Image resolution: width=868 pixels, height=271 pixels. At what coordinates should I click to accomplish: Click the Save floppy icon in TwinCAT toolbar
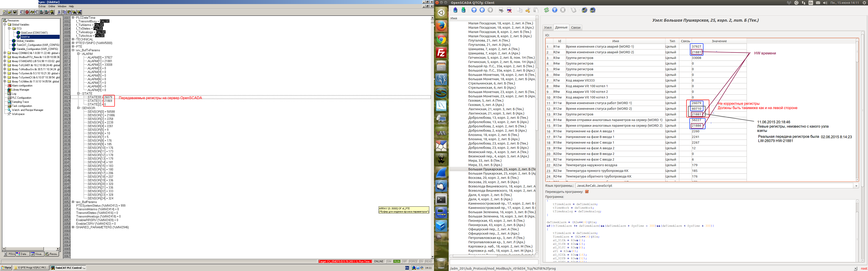15,12
